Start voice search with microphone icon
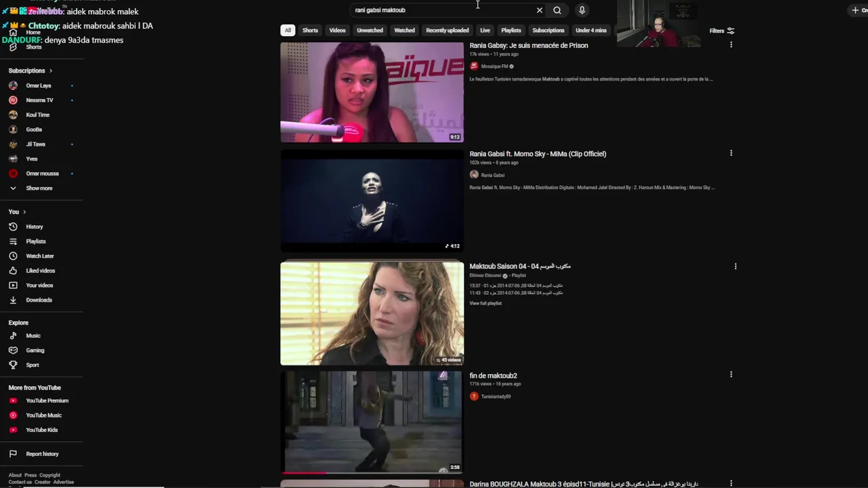868x488 pixels. tap(582, 10)
